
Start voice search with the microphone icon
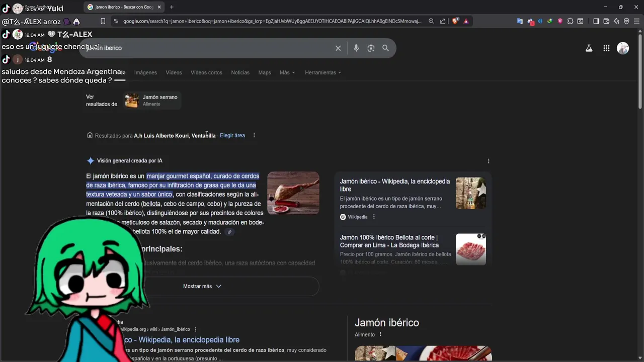tap(356, 48)
